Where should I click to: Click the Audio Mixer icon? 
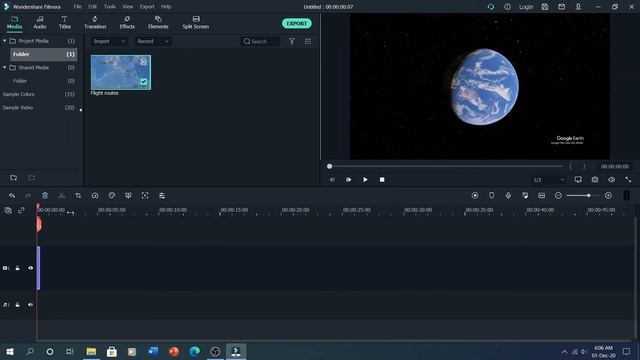pyautogui.click(x=525, y=196)
